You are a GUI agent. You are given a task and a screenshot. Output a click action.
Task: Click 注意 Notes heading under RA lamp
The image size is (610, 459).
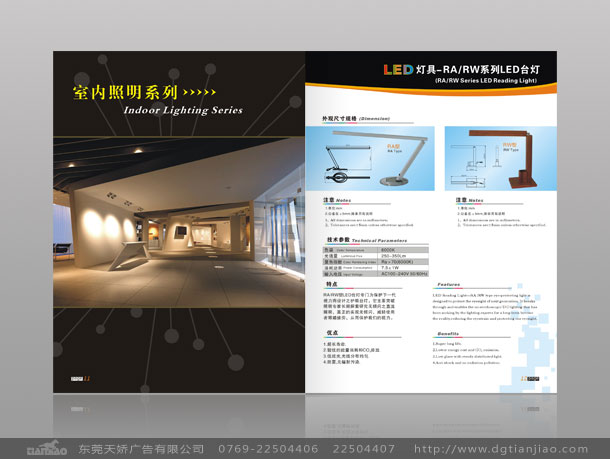coord(337,200)
